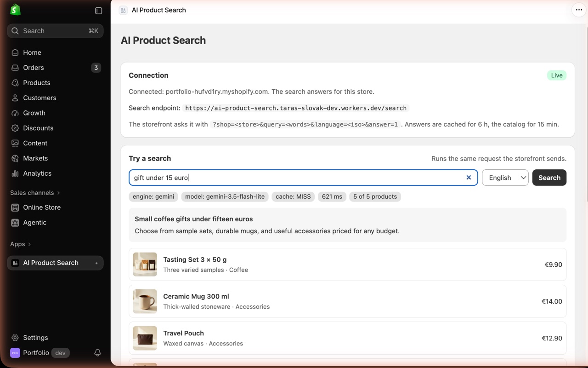Click the Products tag icon
Screen dimensions: 588x368
[15, 83]
